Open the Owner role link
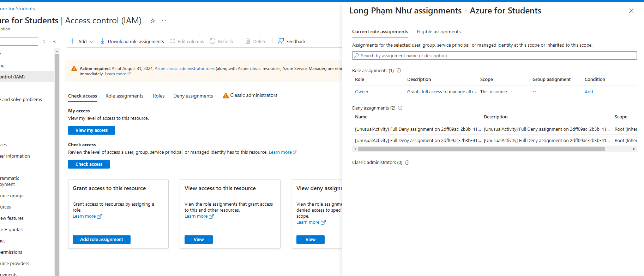 point(362,92)
